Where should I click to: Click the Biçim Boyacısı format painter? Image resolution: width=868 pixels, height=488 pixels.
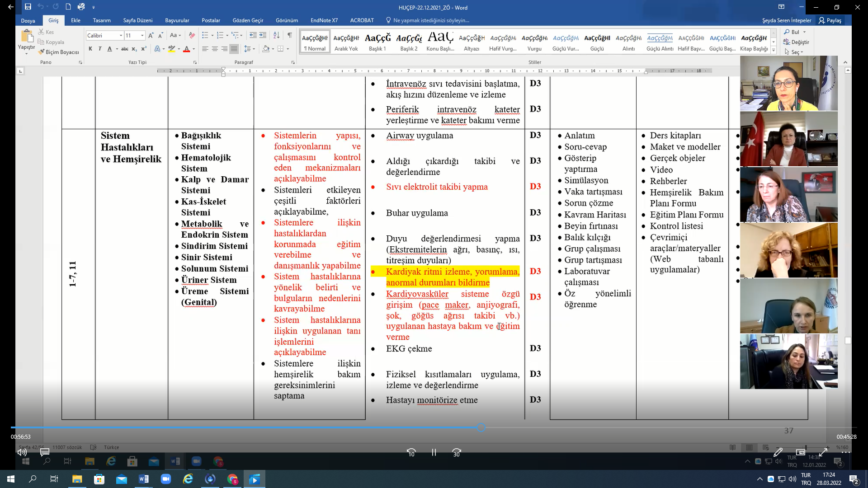point(59,52)
